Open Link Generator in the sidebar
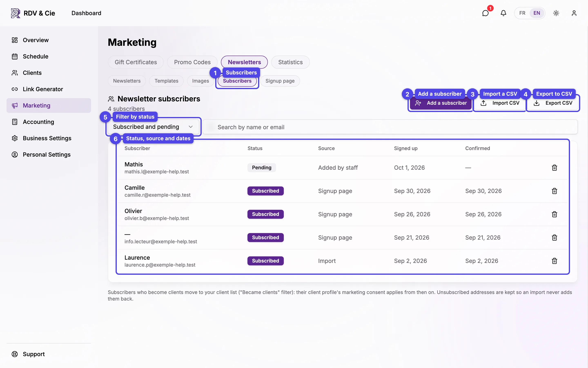The image size is (588, 368). (x=49, y=89)
